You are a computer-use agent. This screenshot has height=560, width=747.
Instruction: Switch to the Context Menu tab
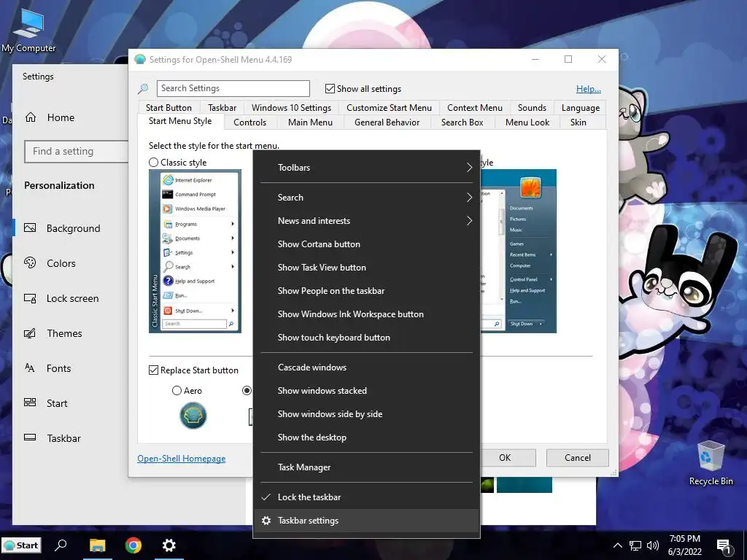pos(474,108)
